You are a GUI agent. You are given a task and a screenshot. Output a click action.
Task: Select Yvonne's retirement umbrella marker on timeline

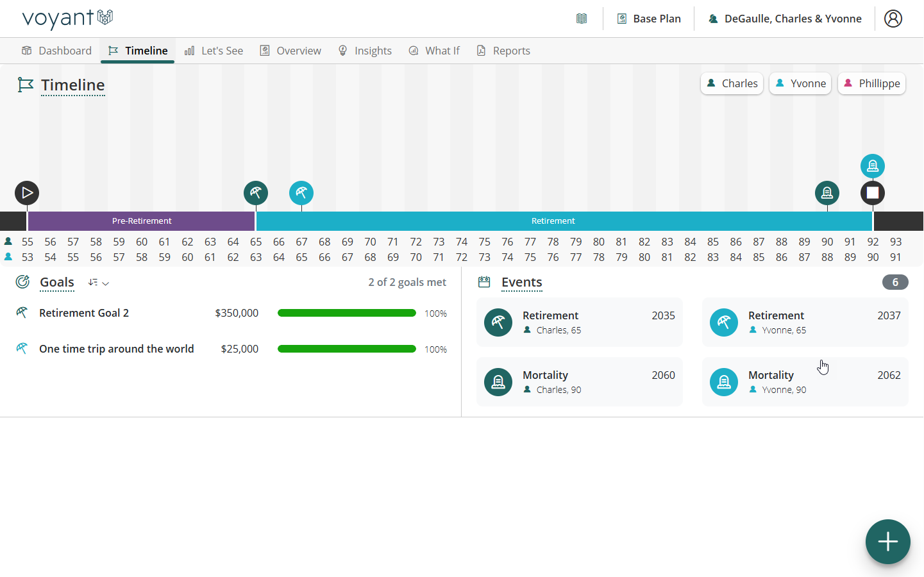tap(301, 193)
